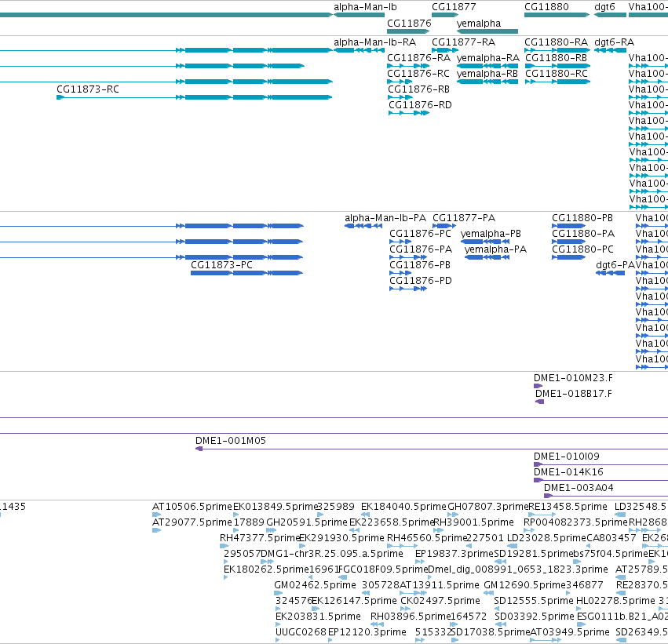
Task: Select EST LD23028.5prime
Action: 546,538
